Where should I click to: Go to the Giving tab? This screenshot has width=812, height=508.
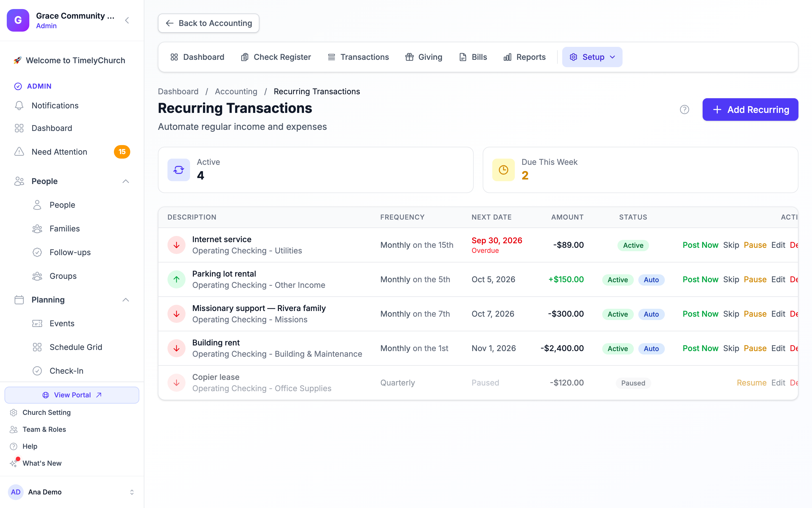click(424, 57)
